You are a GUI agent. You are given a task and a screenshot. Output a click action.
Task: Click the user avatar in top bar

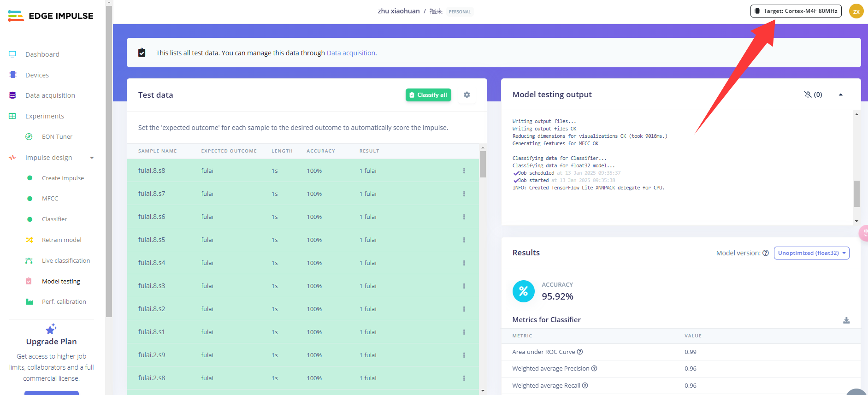click(856, 12)
